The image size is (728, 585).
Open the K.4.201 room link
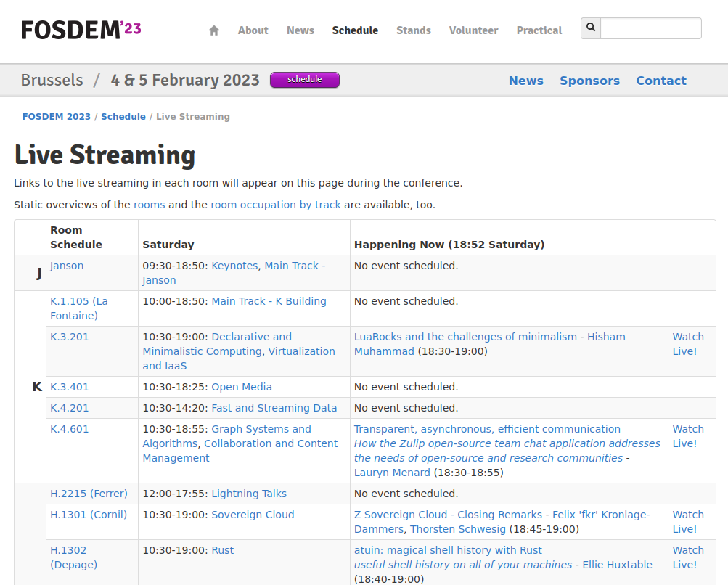tap(69, 408)
